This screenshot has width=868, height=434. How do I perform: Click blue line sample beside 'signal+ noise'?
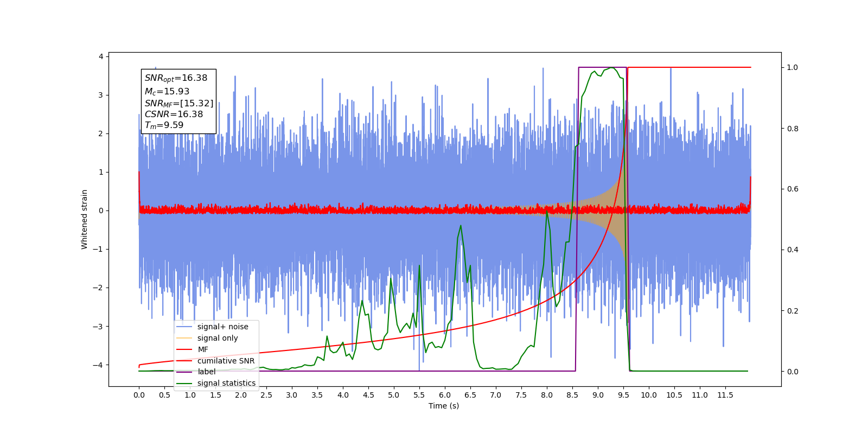184,327
